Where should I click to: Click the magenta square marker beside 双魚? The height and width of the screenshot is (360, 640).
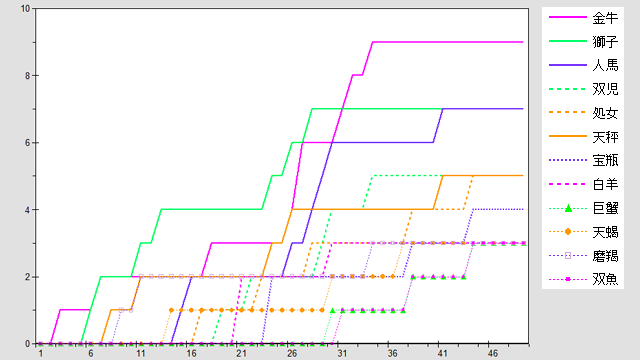568,279
